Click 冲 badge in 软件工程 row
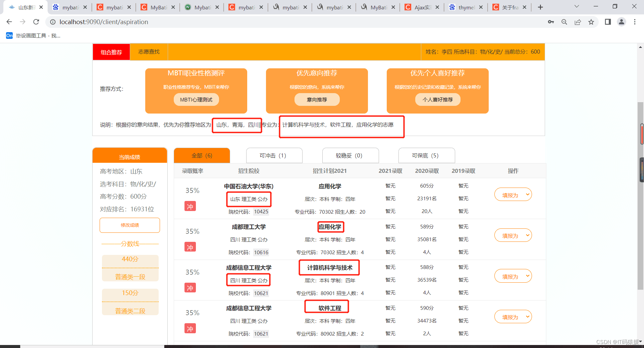Screen dimensions: 644x348 pos(190,329)
